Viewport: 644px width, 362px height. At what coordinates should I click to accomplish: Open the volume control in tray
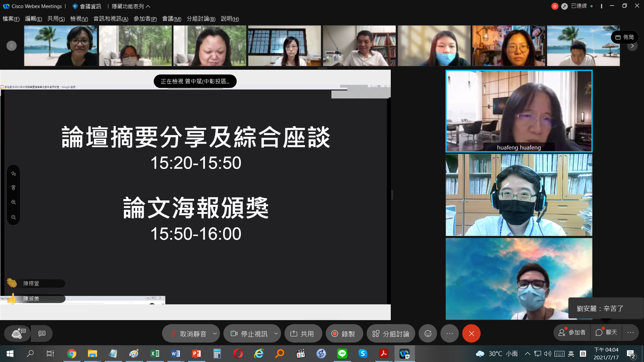548,354
